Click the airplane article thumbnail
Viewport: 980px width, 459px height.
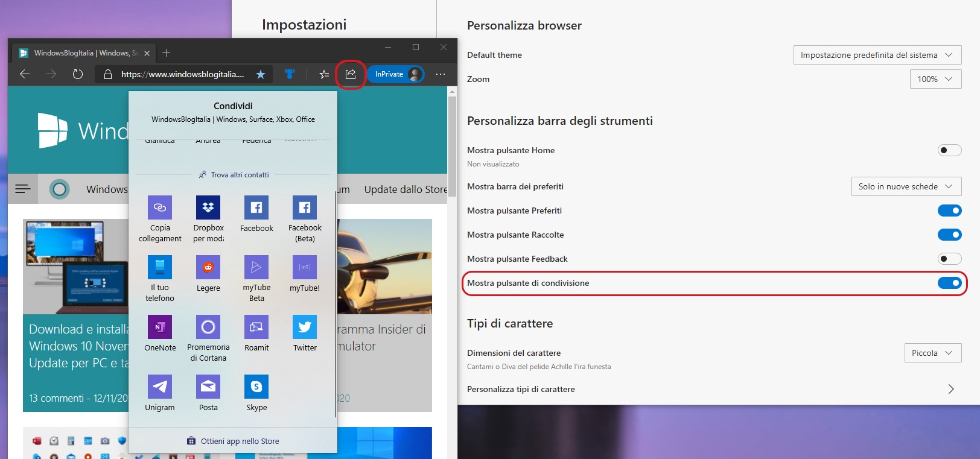[384, 267]
